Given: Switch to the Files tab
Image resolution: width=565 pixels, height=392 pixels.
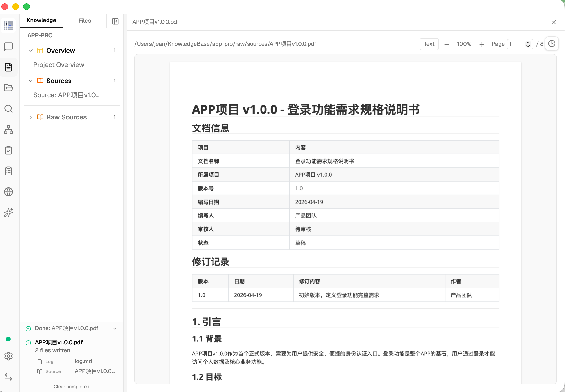Looking at the screenshot, I should click(x=85, y=21).
